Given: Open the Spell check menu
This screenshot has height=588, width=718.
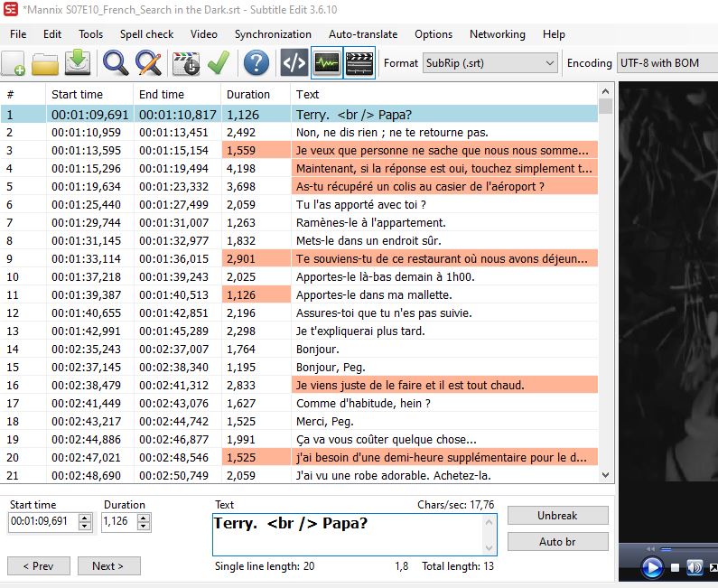Looking at the screenshot, I should pos(146,34).
